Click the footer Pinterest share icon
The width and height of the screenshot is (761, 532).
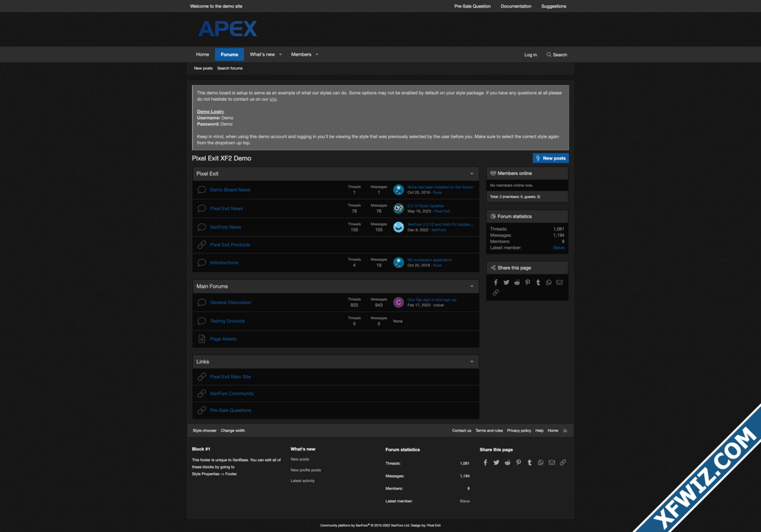click(x=519, y=463)
